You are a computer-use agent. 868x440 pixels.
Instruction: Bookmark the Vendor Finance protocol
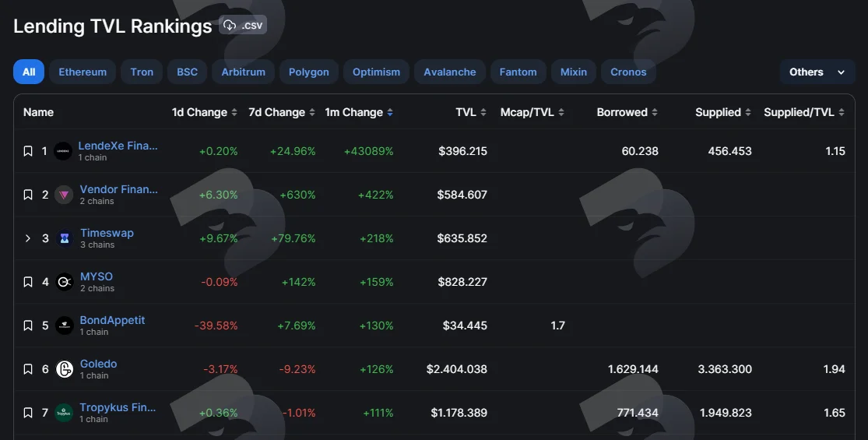click(x=28, y=195)
